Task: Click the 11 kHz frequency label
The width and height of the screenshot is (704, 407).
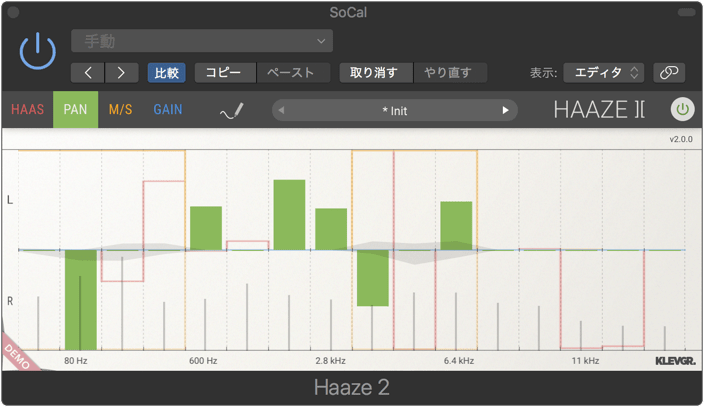Action: 585,361
